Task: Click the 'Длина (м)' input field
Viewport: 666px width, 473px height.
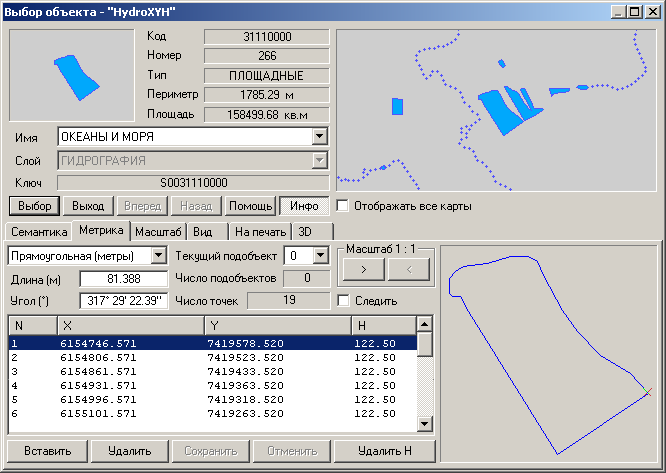Action: 123,279
